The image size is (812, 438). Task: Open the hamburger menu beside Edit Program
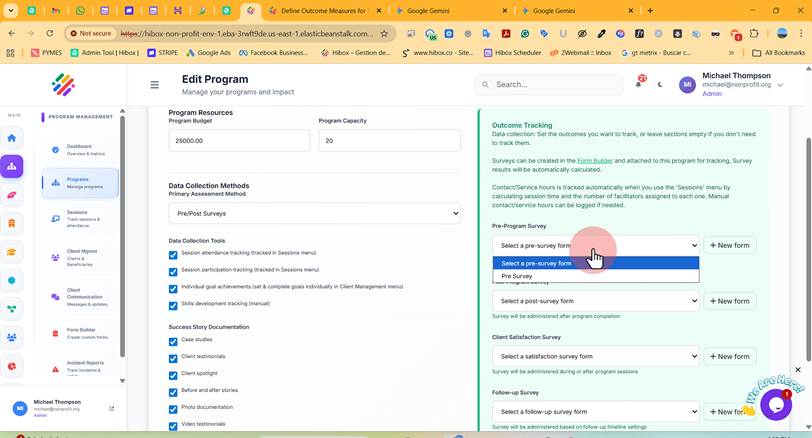coord(154,85)
